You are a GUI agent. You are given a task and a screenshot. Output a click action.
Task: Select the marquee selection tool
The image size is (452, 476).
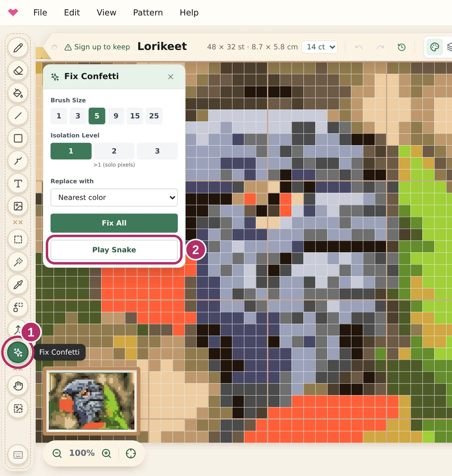click(18, 239)
